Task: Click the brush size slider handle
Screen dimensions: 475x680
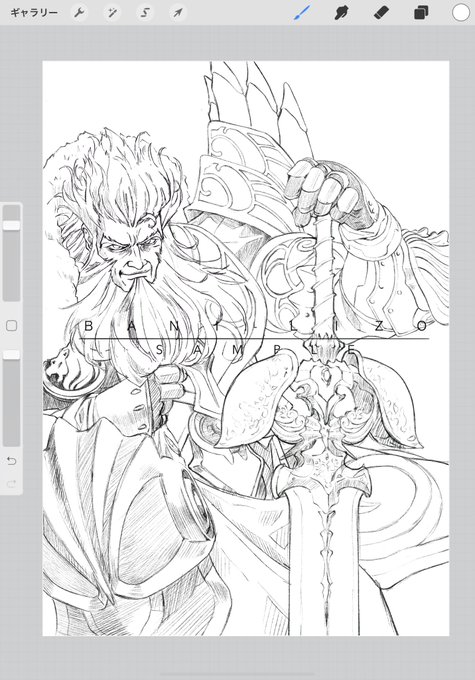Action: click(x=12, y=226)
